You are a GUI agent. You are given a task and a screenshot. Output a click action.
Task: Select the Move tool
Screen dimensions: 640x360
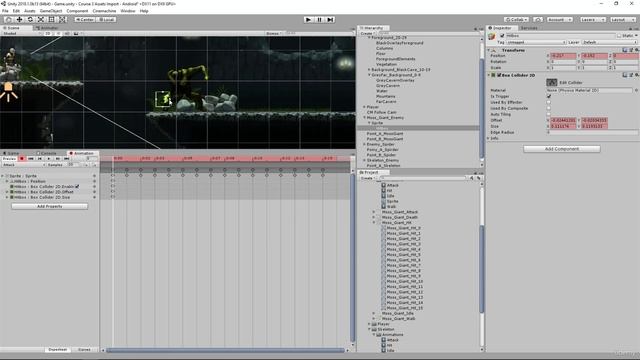[x=19, y=19]
